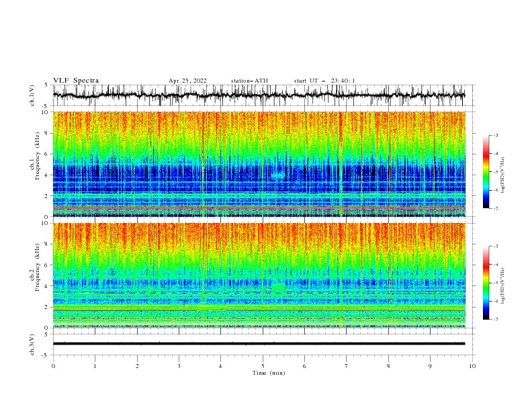Select the "station=ATH" label
The image size is (532, 411).
coord(249,81)
